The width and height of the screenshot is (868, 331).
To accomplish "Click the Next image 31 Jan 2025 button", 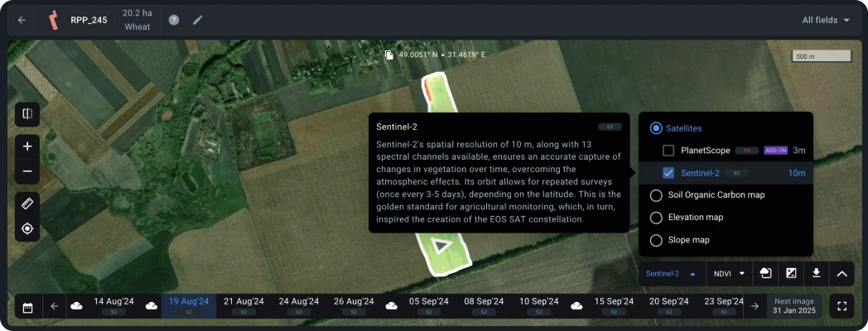I will (x=793, y=306).
